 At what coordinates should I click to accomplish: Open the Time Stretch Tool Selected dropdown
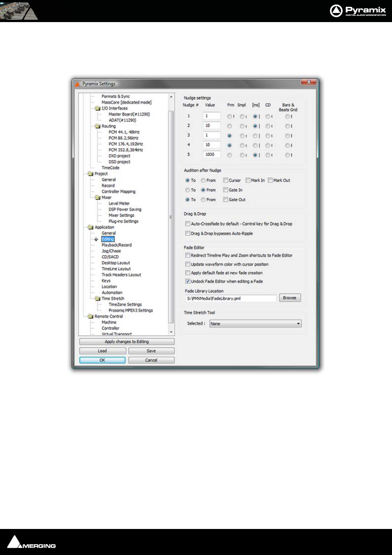(x=255, y=324)
